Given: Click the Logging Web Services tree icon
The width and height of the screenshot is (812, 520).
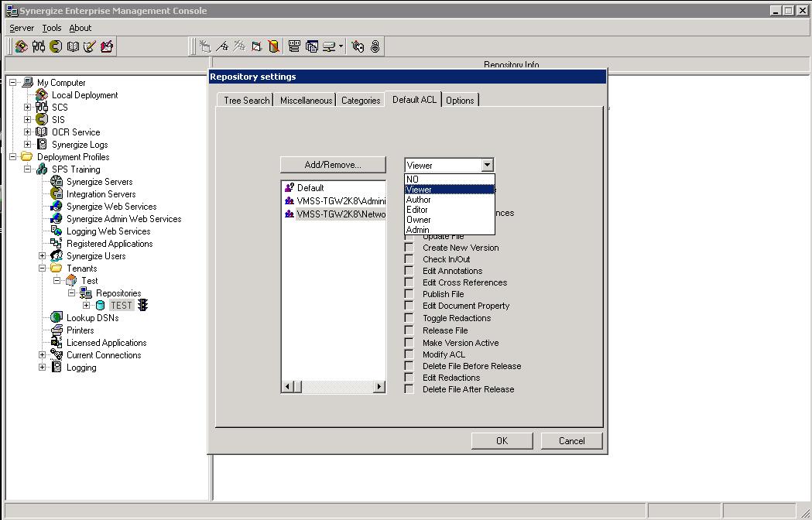Looking at the screenshot, I should click(57, 231).
